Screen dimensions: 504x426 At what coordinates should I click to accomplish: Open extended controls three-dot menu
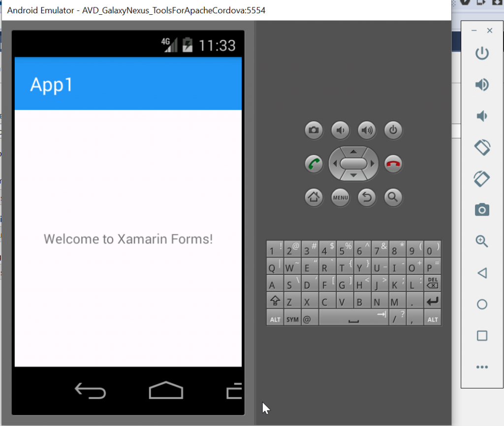pos(482,367)
